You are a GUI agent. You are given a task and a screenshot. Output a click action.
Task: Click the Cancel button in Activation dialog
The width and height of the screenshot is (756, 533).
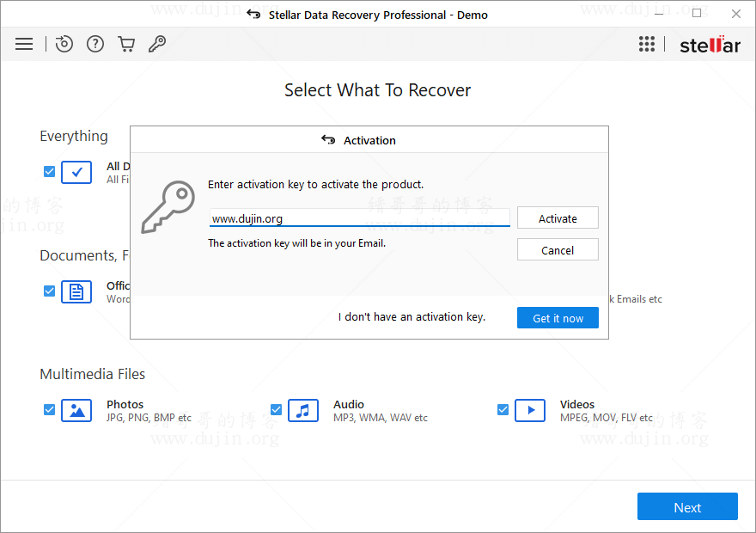(x=558, y=250)
